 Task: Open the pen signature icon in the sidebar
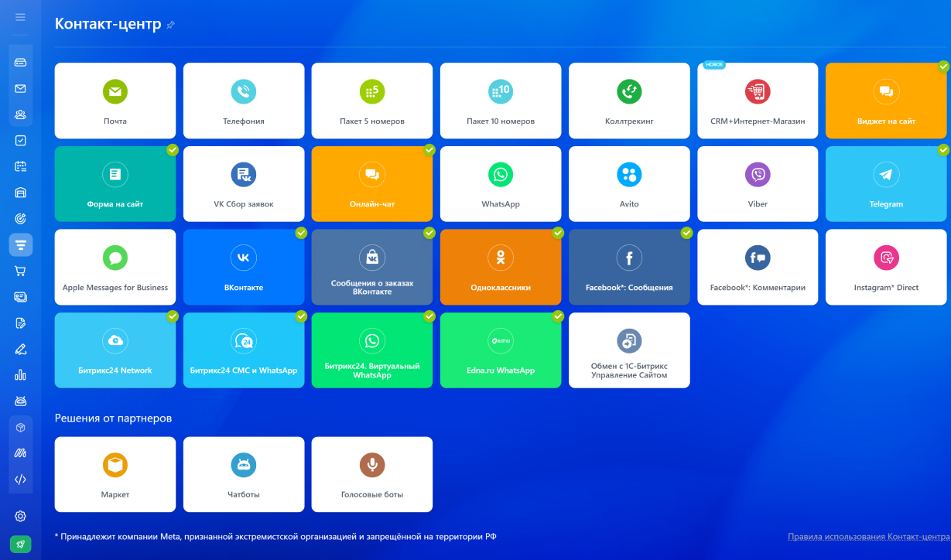[x=20, y=349]
